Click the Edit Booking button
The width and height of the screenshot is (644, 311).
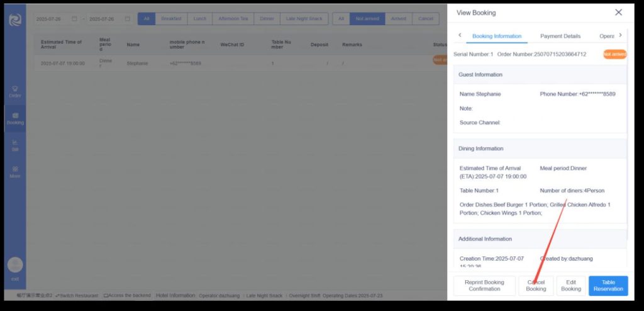tap(570, 285)
